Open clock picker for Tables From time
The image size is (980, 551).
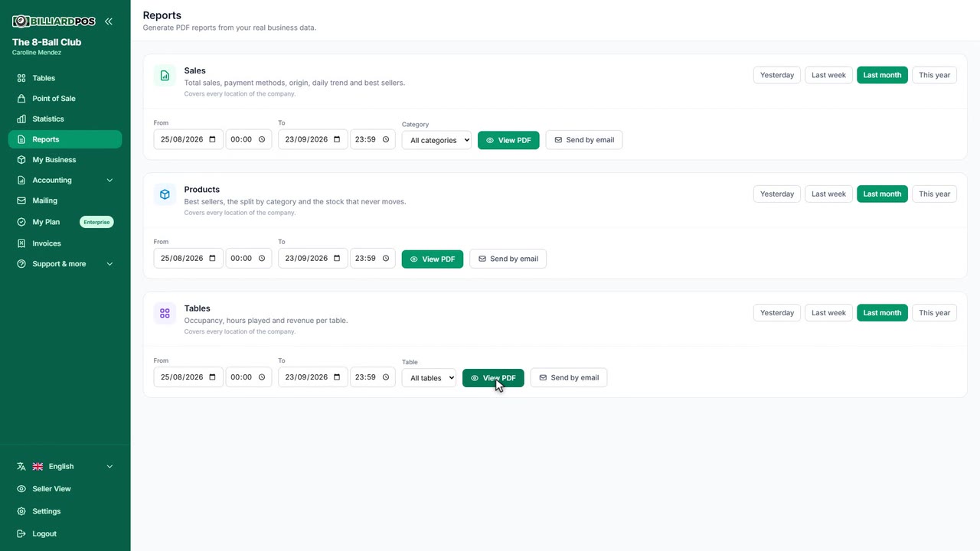pyautogui.click(x=261, y=377)
